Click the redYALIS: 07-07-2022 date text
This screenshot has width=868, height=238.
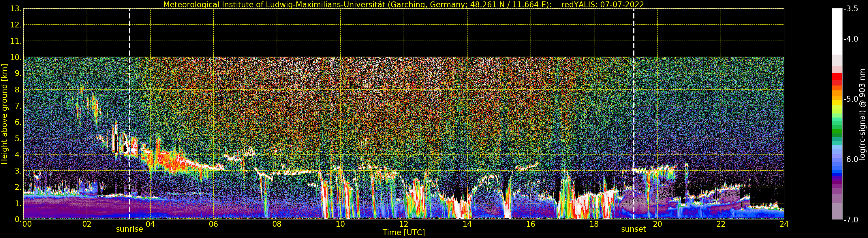(603, 5)
